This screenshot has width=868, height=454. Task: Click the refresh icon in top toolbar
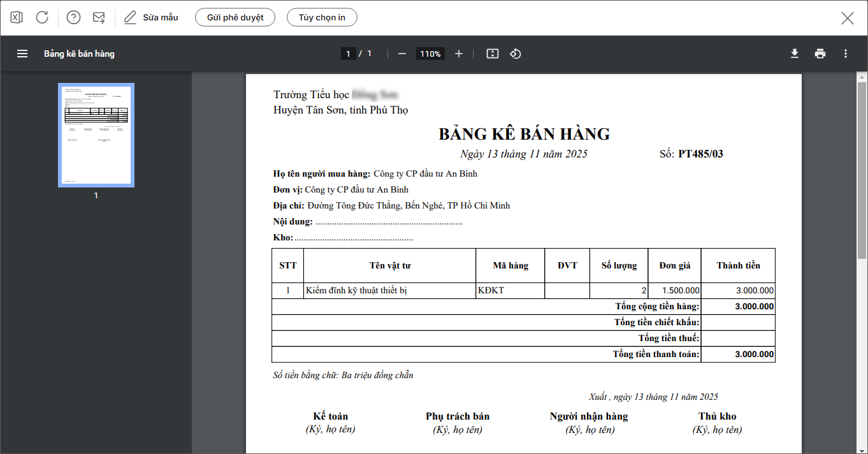(42, 17)
